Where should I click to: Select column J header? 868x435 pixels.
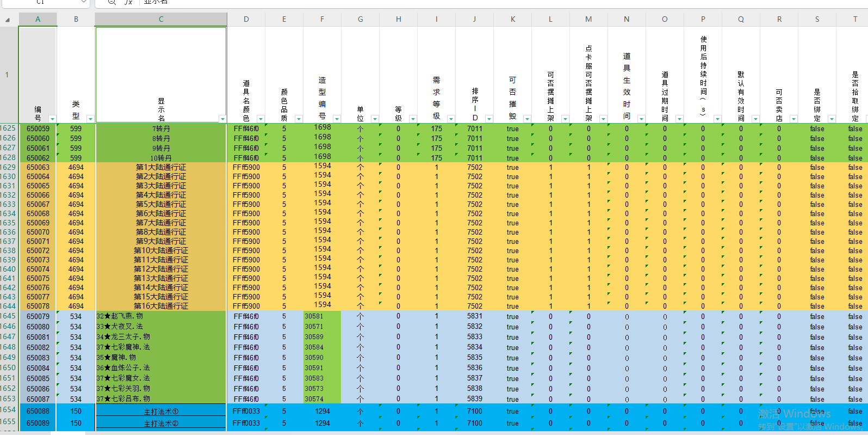click(474, 19)
